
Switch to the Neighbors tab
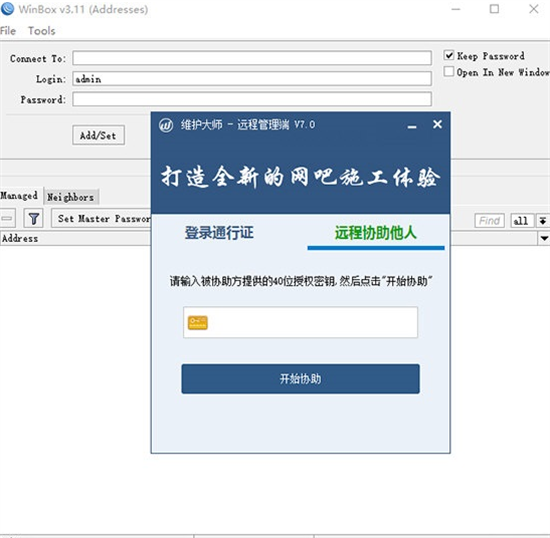click(x=71, y=197)
